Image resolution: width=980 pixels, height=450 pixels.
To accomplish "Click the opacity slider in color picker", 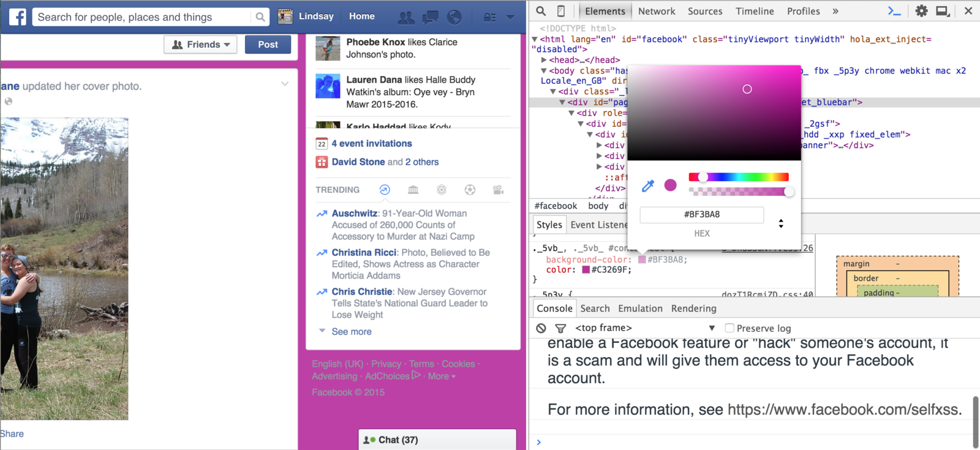I will [x=739, y=192].
